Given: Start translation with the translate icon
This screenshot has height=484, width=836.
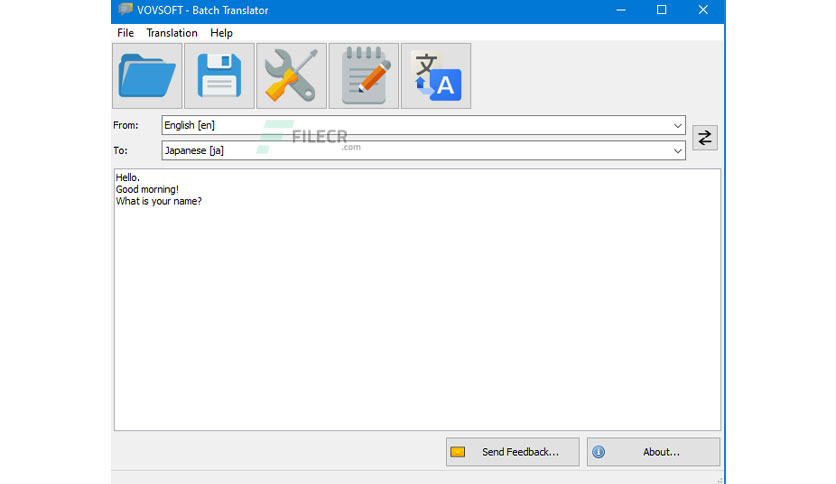Looking at the screenshot, I should (x=436, y=76).
